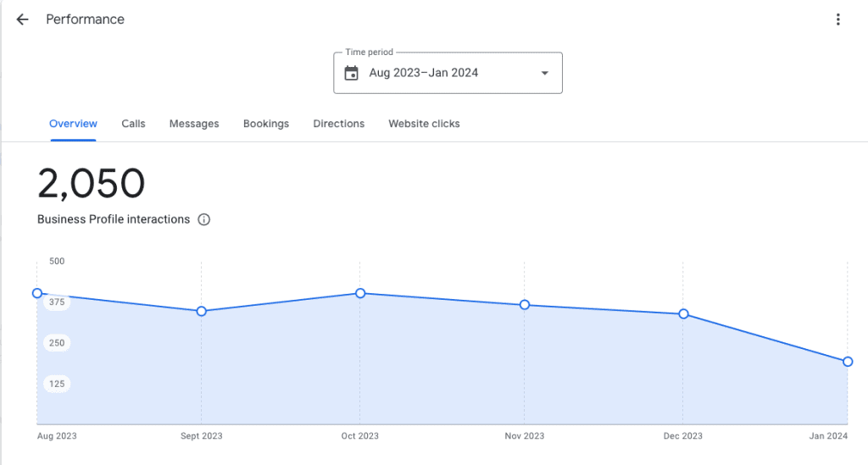
Task: Select the Nov 2023 data point on chart
Action: [525, 305]
